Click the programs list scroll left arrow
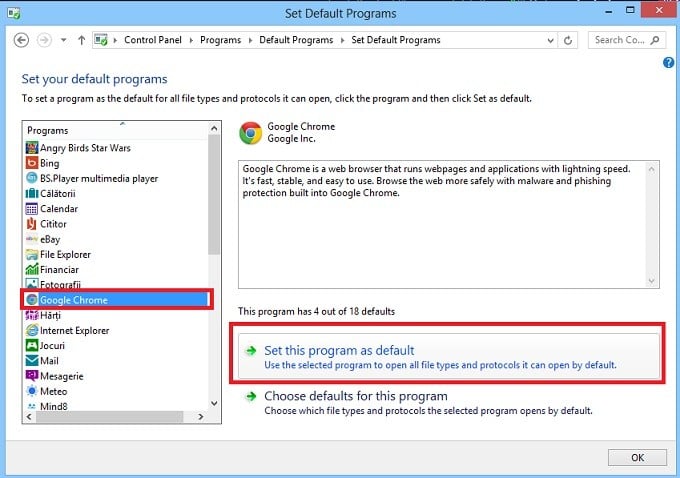 click(29, 416)
